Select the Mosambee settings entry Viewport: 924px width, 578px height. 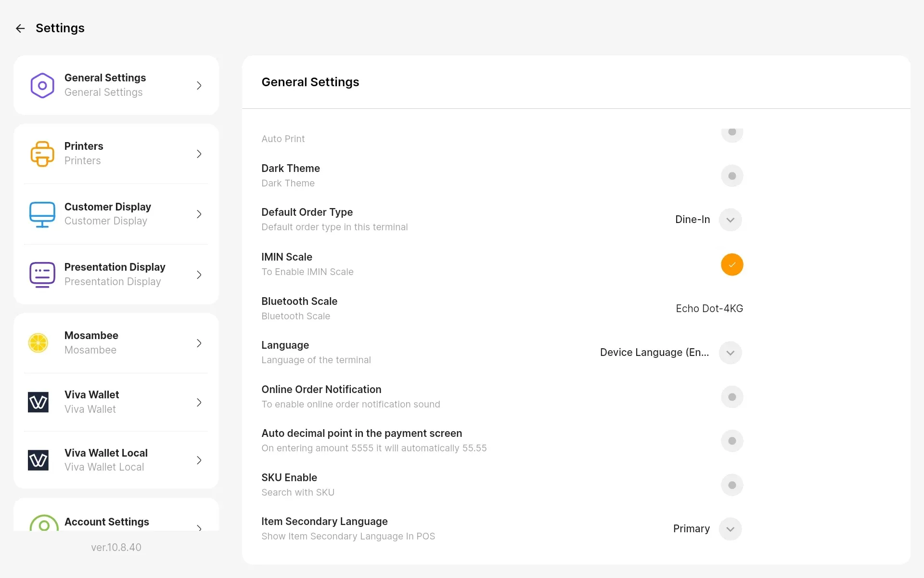click(116, 343)
